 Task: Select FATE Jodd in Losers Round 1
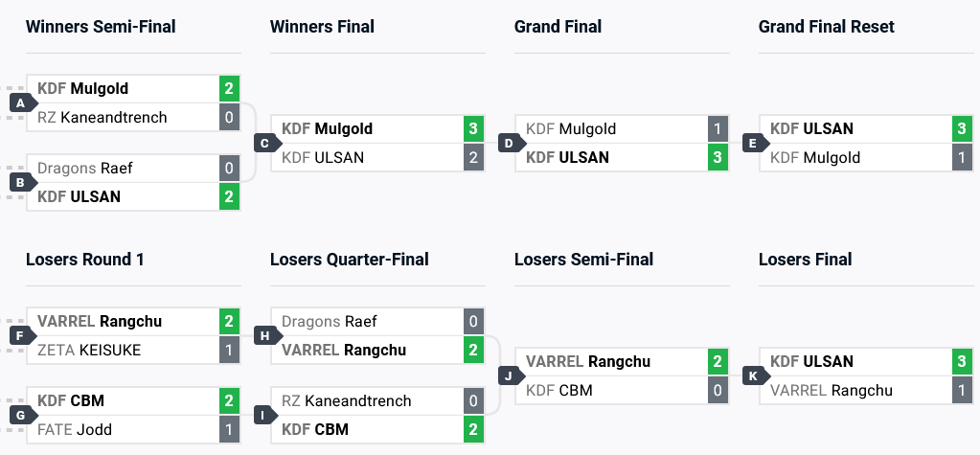pos(75,429)
